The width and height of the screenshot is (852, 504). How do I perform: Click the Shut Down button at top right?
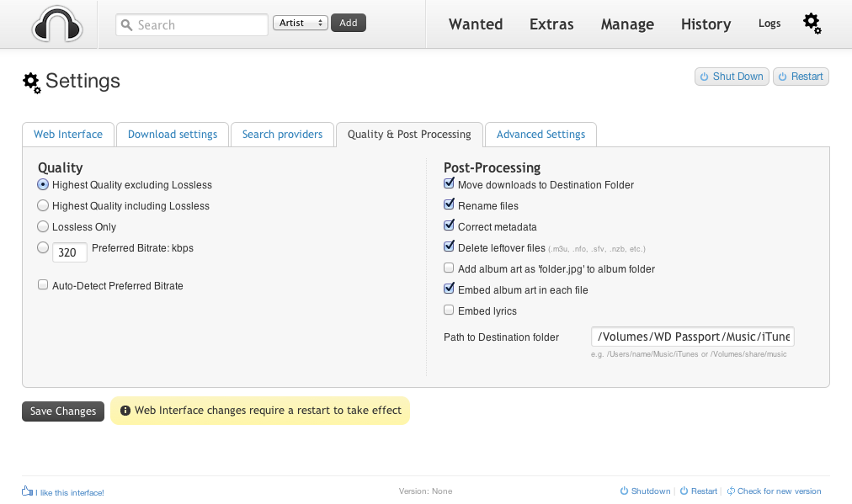(731, 77)
